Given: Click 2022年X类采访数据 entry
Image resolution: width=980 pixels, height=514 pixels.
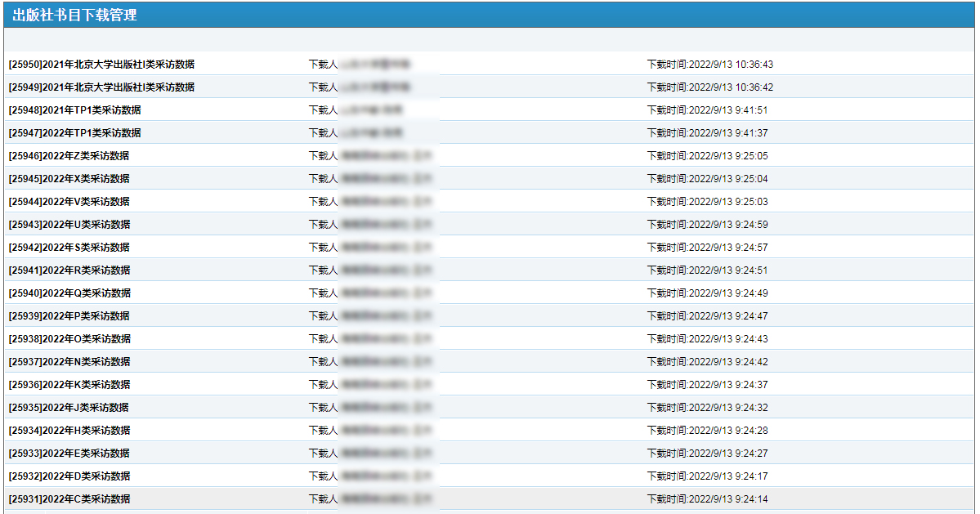Looking at the screenshot, I should point(69,179).
